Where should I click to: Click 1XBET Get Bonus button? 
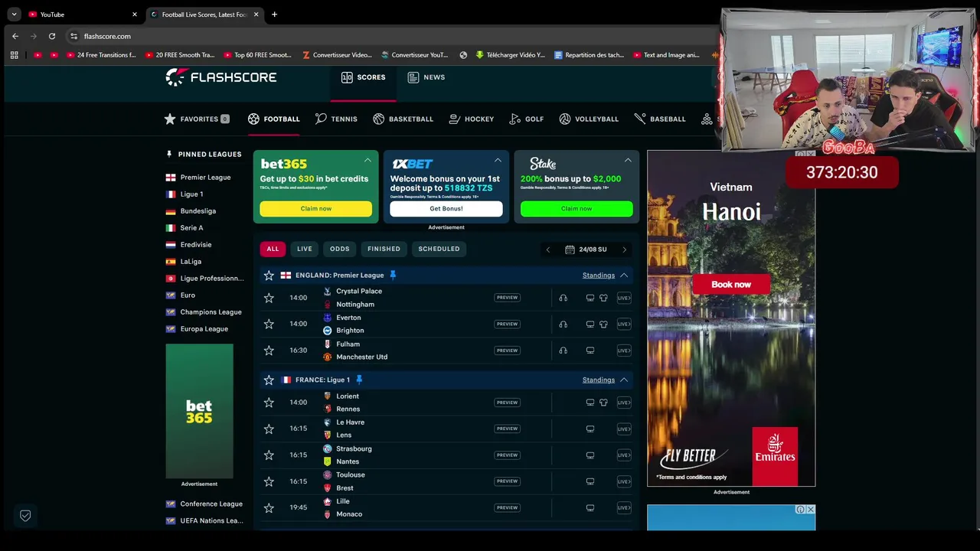click(x=446, y=209)
